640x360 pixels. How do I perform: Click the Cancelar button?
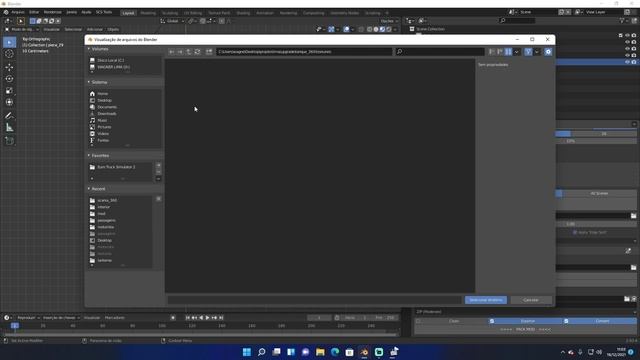click(x=531, y=300)
